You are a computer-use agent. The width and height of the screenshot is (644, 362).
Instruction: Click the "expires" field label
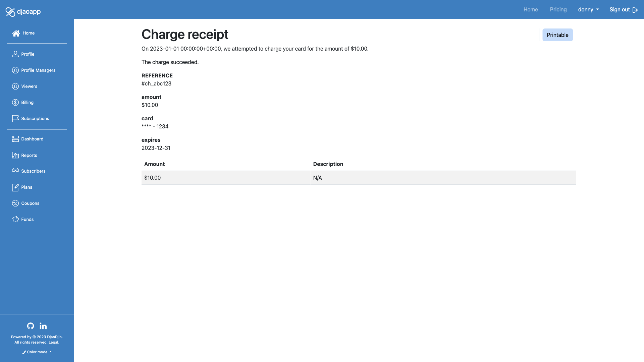point(151,140)
